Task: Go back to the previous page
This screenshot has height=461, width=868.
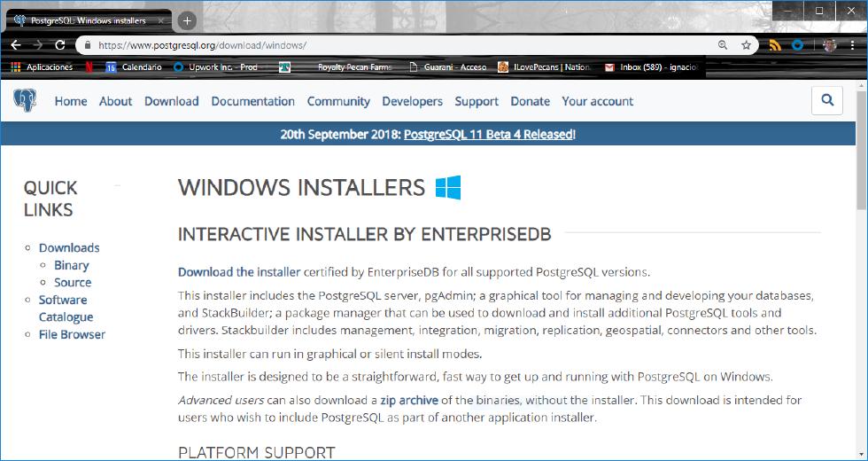Action: (x=16, y=45)
